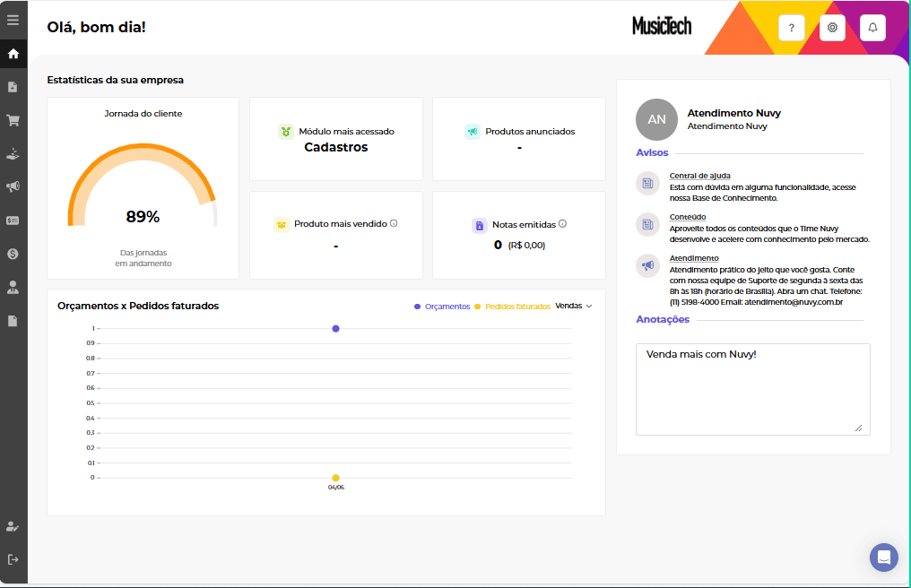Screen dimensions: 911x588
Task: Open the dollar coin finance icon
Action: click(x=13, y=254)
